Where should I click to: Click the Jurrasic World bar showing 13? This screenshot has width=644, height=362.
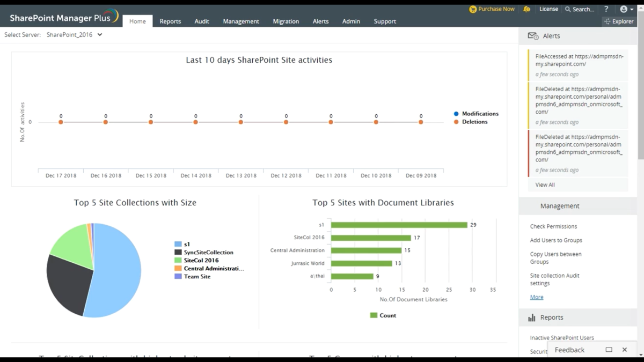362,263
